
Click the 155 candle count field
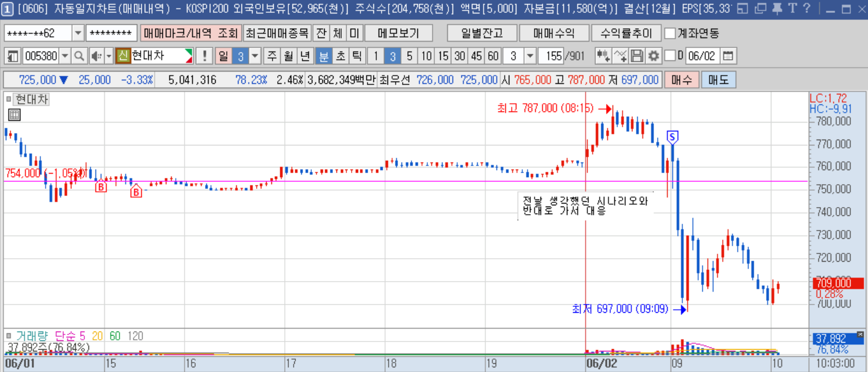click(x=550, y=56)
